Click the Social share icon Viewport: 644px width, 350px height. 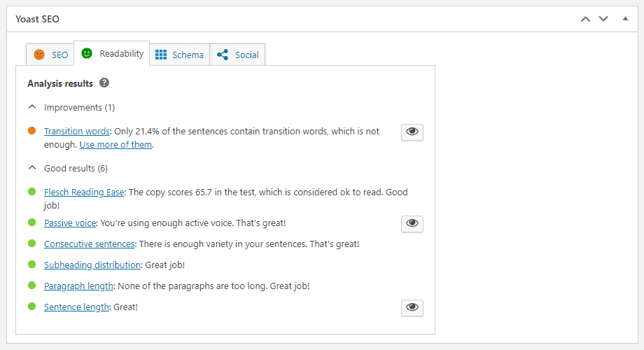point(223,55)
